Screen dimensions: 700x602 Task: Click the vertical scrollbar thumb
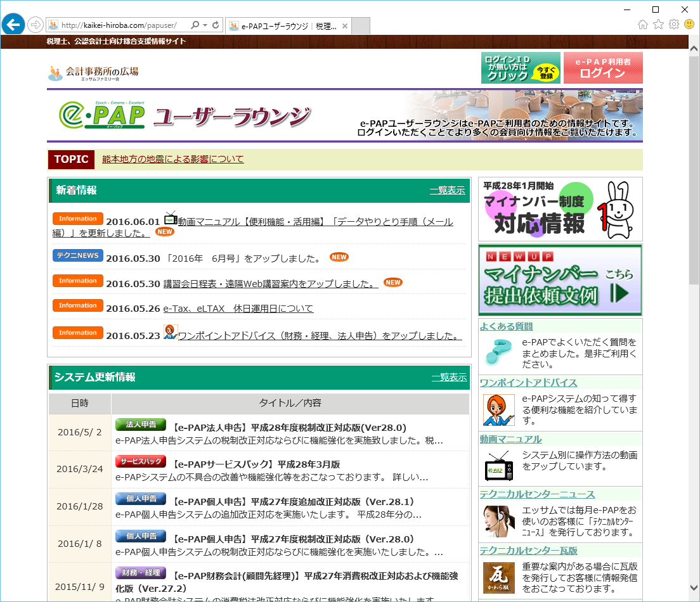click(x=694, y=170)
